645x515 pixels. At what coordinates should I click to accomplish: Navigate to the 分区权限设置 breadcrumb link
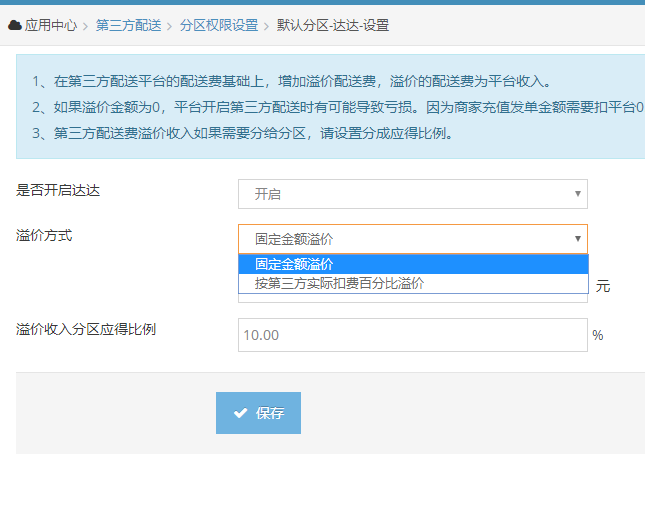(218, 25)
